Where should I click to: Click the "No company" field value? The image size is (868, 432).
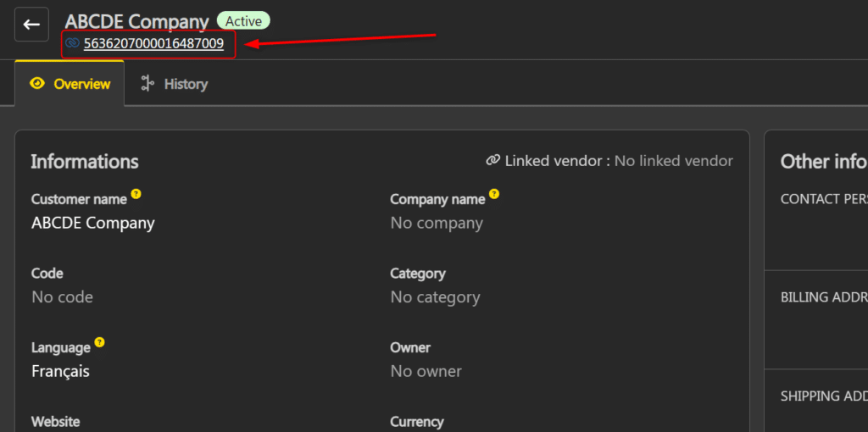(437, 224)
